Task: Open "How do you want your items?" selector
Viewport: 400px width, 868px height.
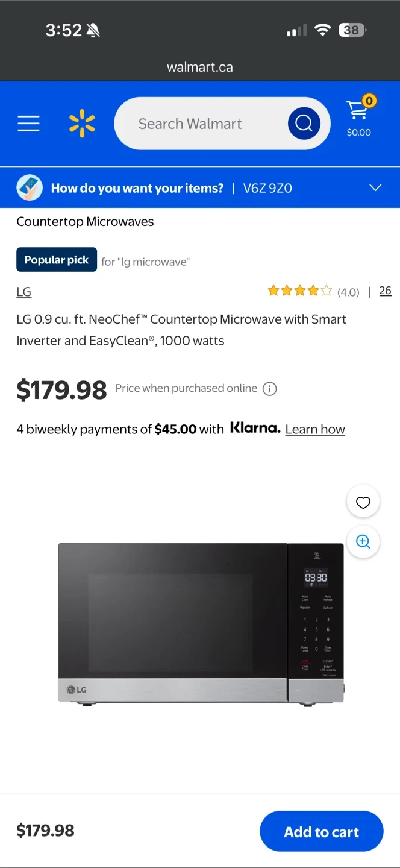Action: (137, 188)
